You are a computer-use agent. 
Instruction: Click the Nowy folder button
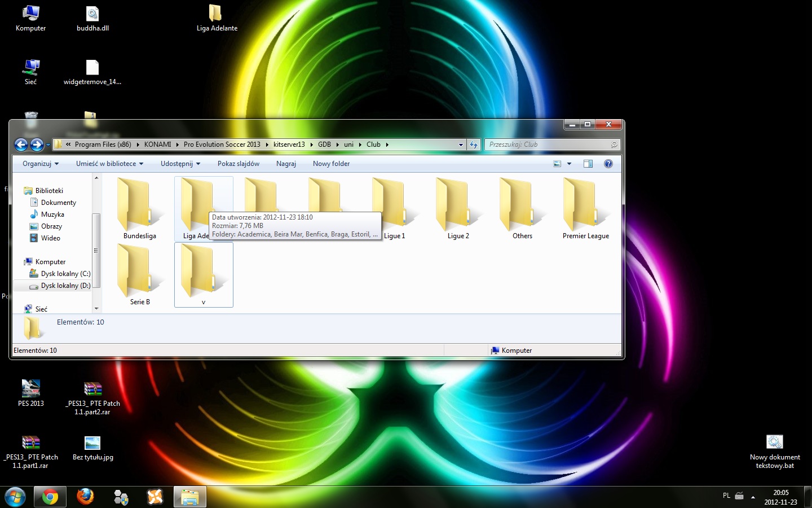[x=331, y=164]
